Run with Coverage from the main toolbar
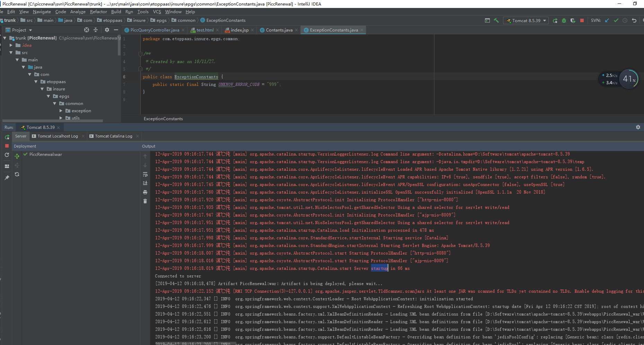The image size is (644, 345). pos(573,20)
